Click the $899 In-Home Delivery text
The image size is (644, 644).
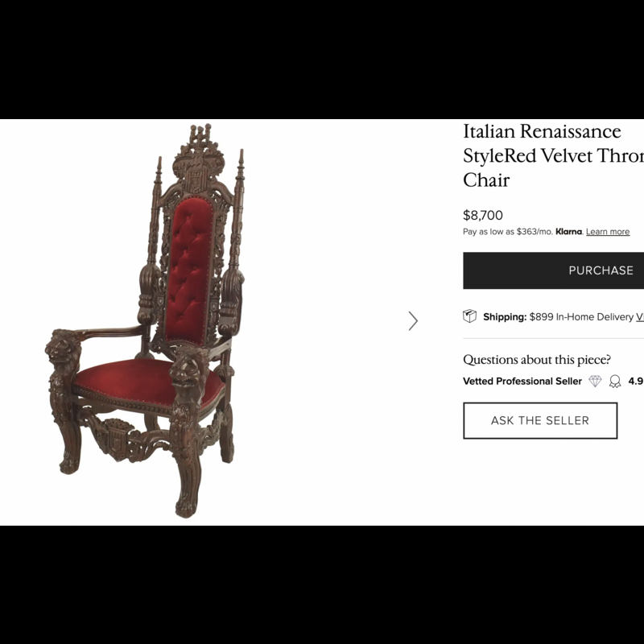(x=581, y=317)
